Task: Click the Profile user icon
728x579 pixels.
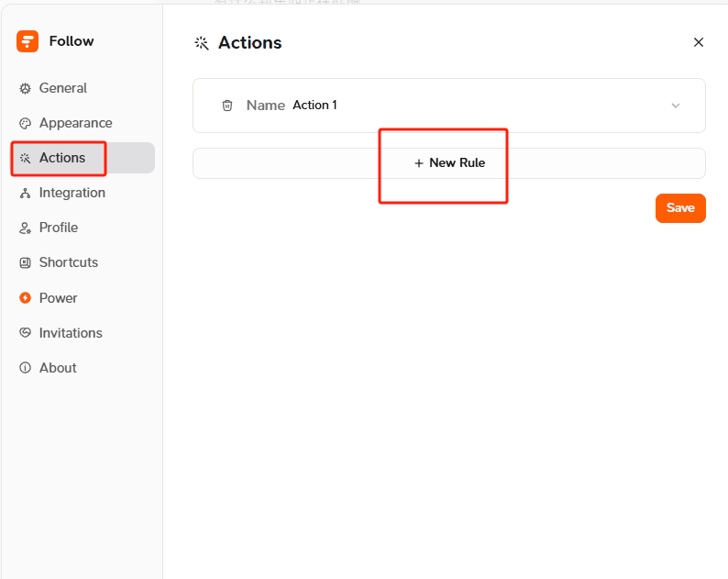Action: (25, 228)
